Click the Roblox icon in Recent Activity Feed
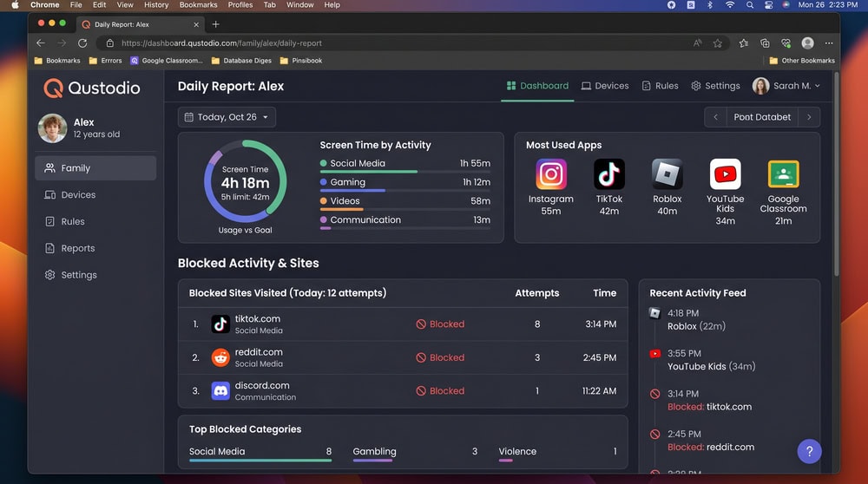This screenshot has height=484, width=868. tap(654, 313)
